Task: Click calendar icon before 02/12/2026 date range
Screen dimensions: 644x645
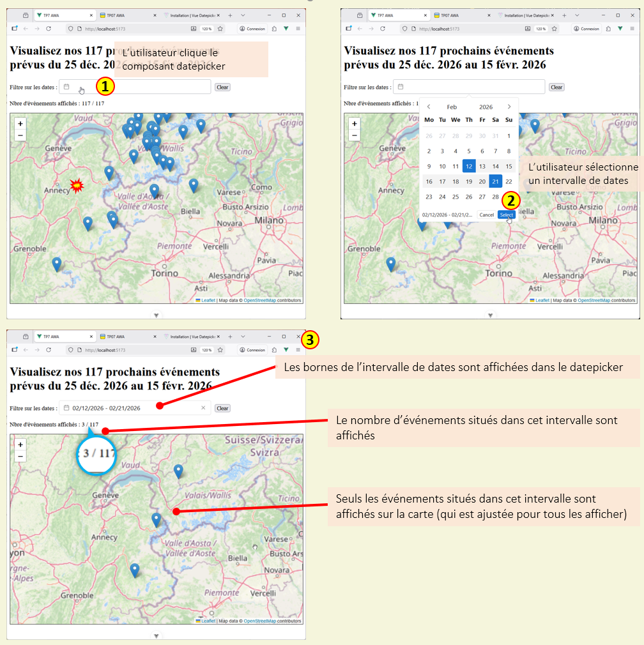Action: pyautogui.click(x=66, y=408)
